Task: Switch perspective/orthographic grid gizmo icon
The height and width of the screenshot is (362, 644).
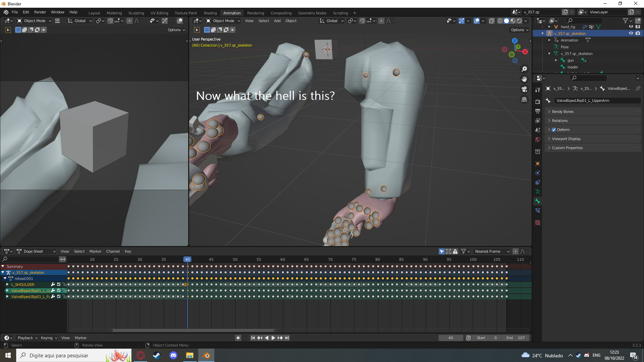Action: [x=524, y=100]
